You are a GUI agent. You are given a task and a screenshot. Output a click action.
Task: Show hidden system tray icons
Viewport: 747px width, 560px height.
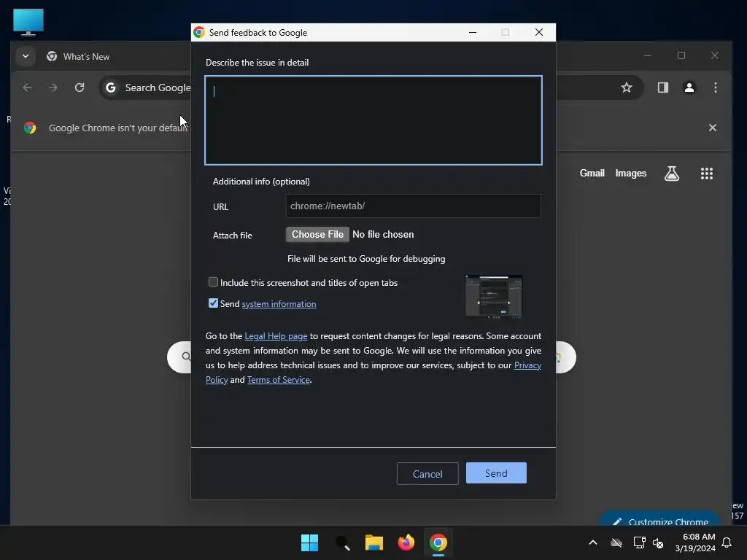pos(592,542)
